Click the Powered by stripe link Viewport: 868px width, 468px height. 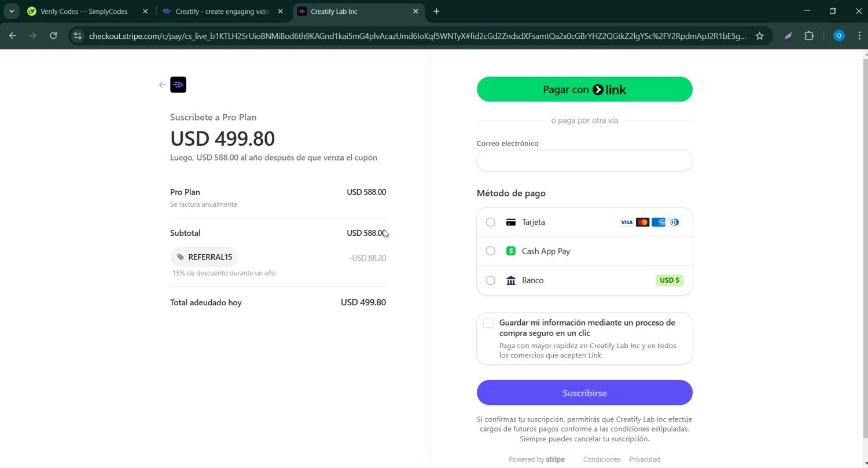tap(536, 459)
